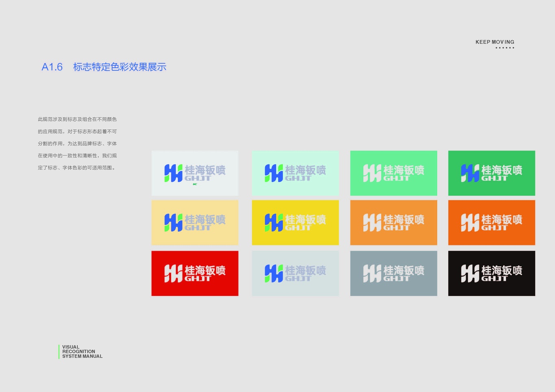This screenshot has height=392, width=555.
Task: Open the 标志特定色彩效果展示 title
Action: click(120, 67)
